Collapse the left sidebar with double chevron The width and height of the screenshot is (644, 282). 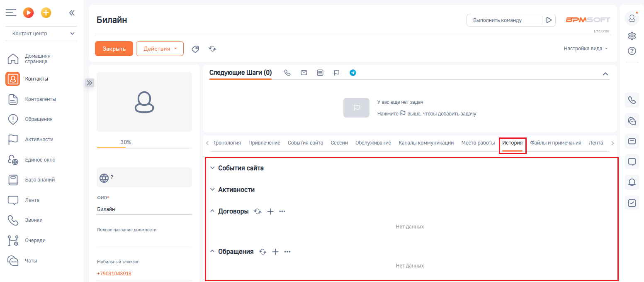[x=72, y=13]
